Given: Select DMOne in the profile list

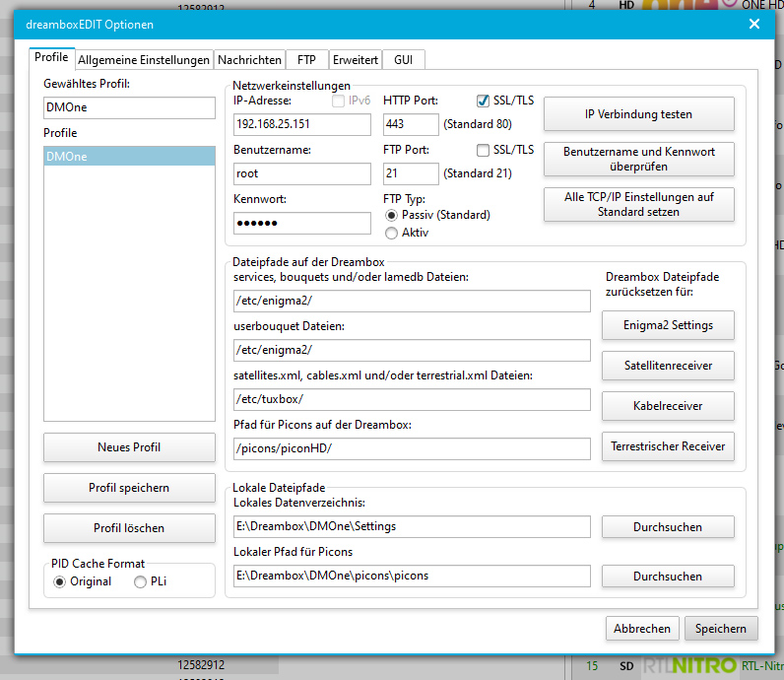Looking at the screenshot, I should pyautogui.click(x=129, y=157).
